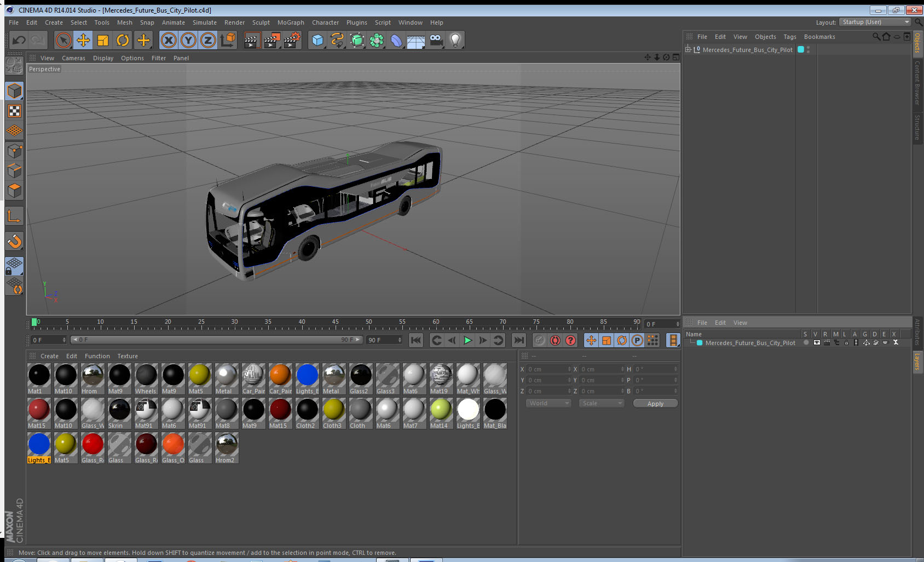Viewport: 924px width, 562px height.
Task: Switch to Texture mode checkerboard icon
Action: click(x=14, y=111)
